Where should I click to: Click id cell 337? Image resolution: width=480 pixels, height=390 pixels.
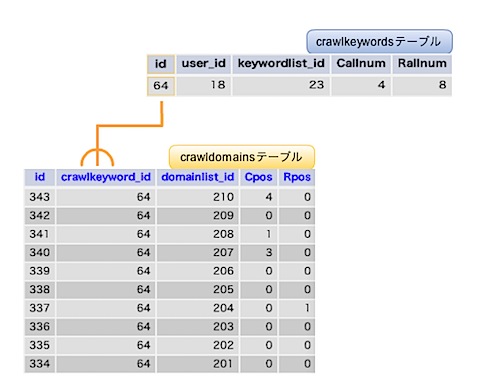pyautogui.click(x=40, y=308)
